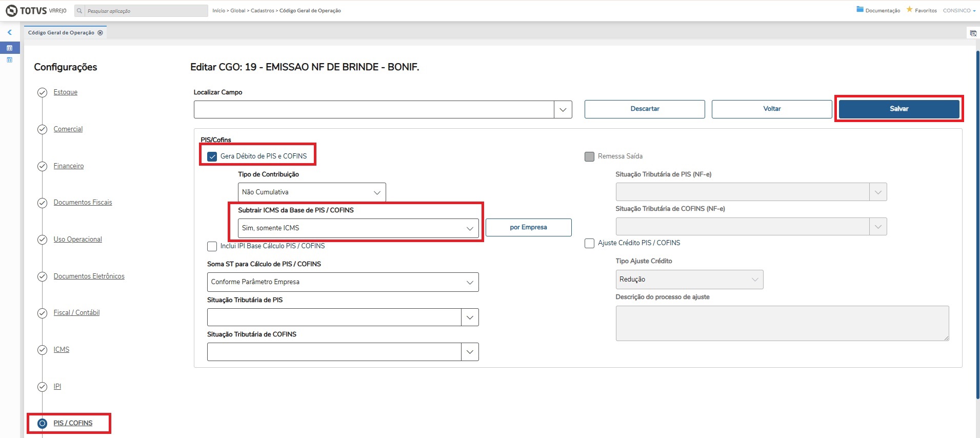Screen dimensions: 980x438
Task: Go to Fiscal / Contábil section
Action: (76, 313)
